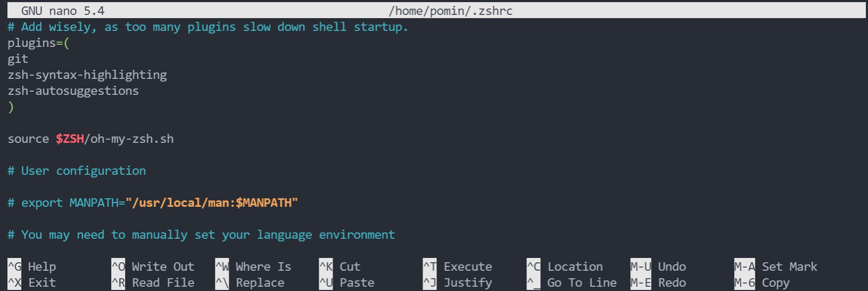Click the $ZSH variable in source line

(x=70, y=139)
